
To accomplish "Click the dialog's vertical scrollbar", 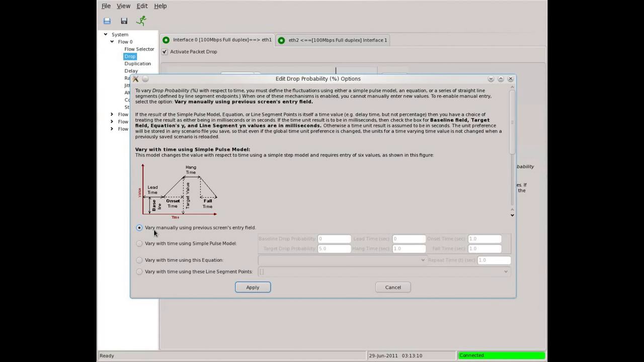I will coord(512,121).
